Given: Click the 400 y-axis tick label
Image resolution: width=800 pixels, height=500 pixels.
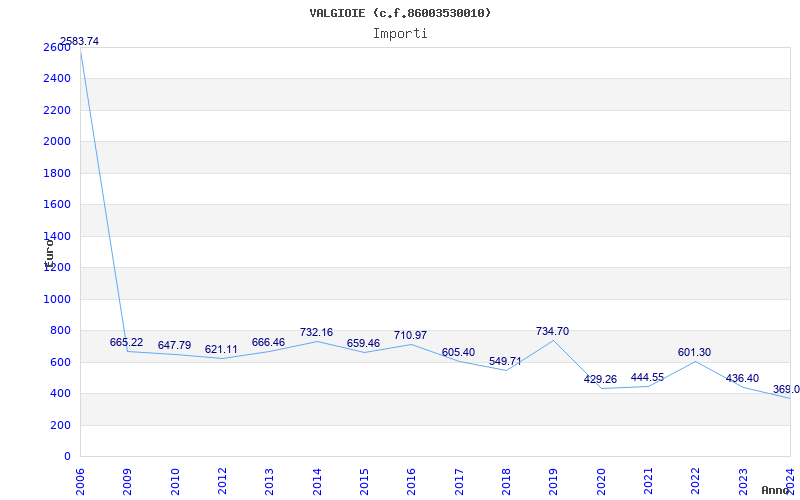Looking at the screenshot, I should pyautogui.click(x=60, y=393).
